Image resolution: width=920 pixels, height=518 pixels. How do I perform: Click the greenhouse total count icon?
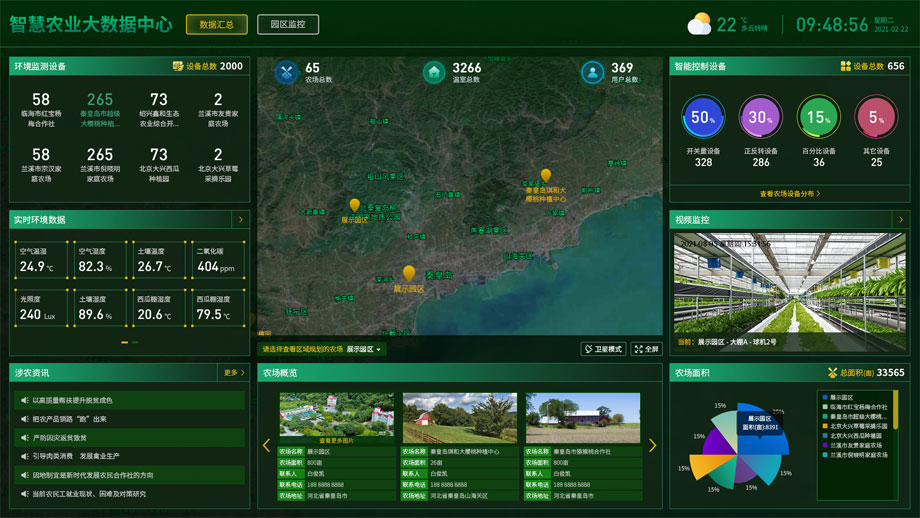(434, 73)
